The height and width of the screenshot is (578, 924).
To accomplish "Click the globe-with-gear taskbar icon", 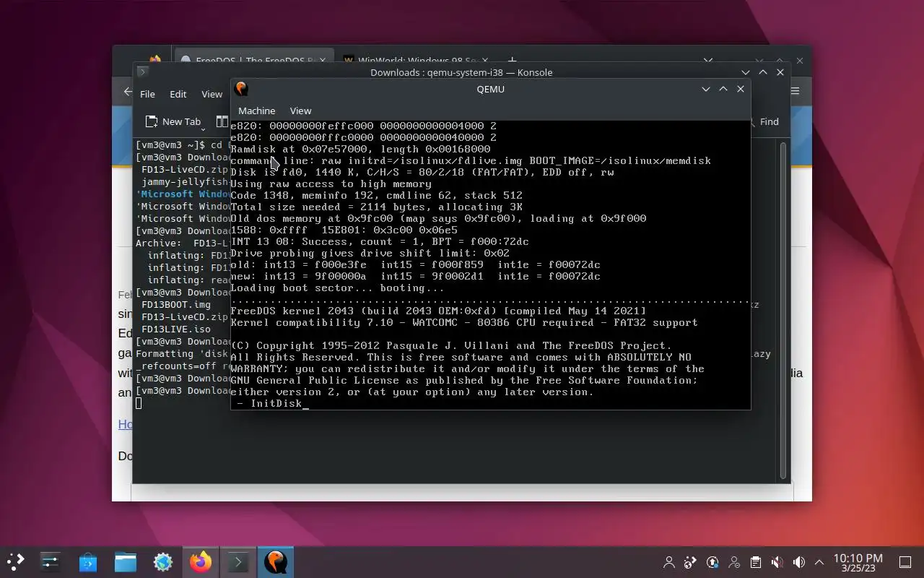I will (163, 561).
